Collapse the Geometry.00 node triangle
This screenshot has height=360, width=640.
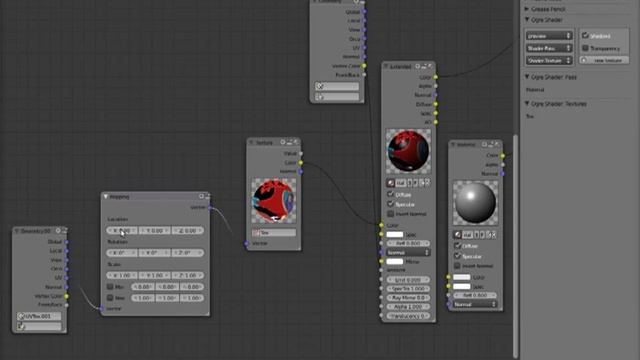click(17, 231)
